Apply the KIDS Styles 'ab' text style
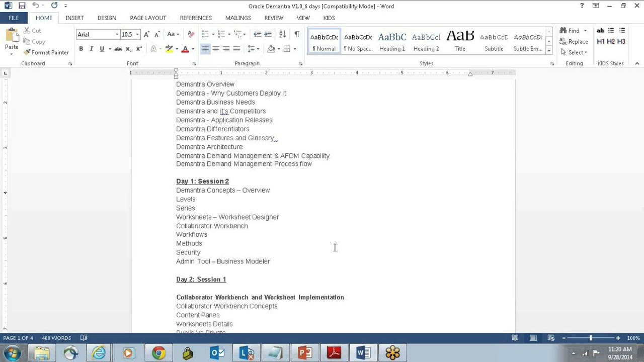 point(600,31)
